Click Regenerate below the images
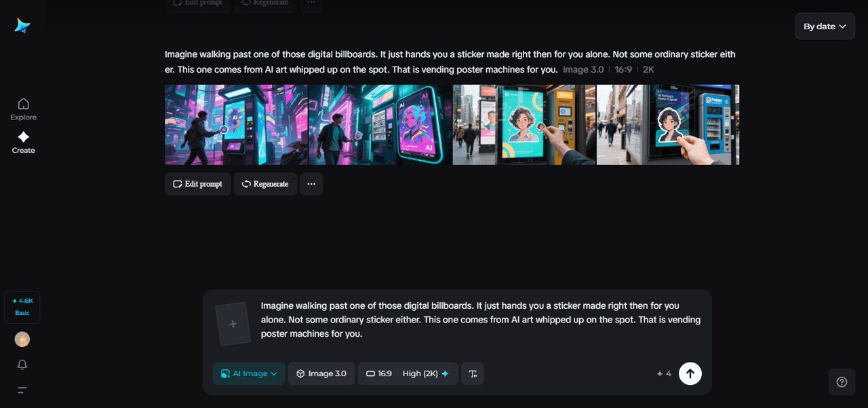This screenshot has width=868, height=408. click(265, 184)
